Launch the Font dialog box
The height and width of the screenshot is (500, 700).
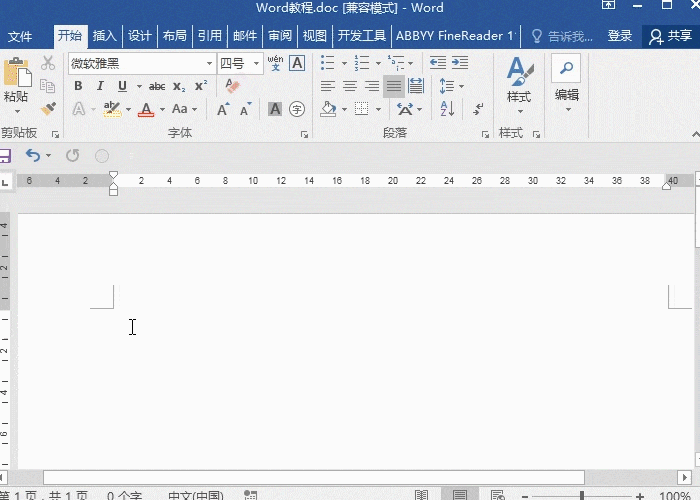point(304,134)
